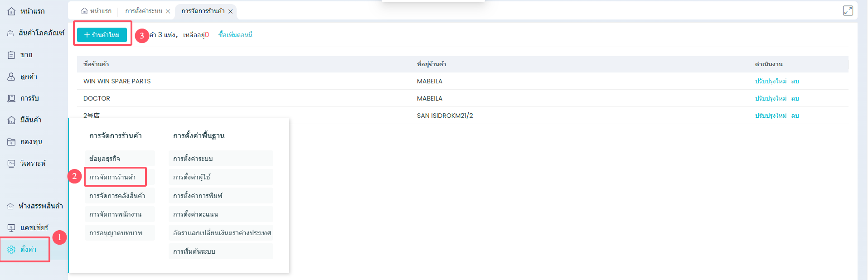Open the ลูกค้า person icon

coord(11,77)
